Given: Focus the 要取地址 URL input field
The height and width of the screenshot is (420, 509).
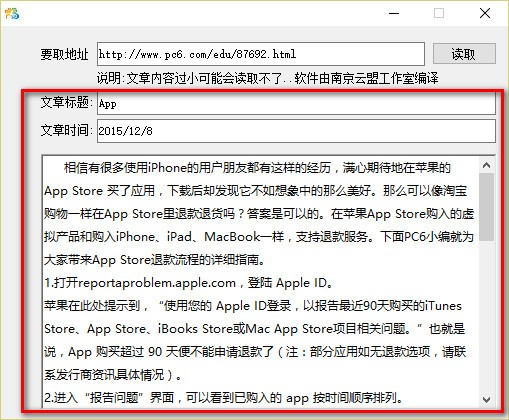Looking at the screenshot, I should 261,54.
